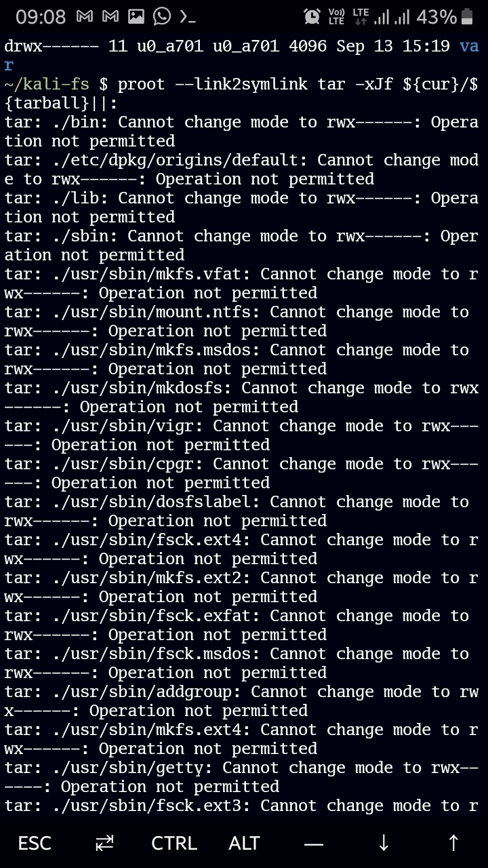Tap the proot command line text
This screenshot has height=868, width=488.
coord(203,84)
